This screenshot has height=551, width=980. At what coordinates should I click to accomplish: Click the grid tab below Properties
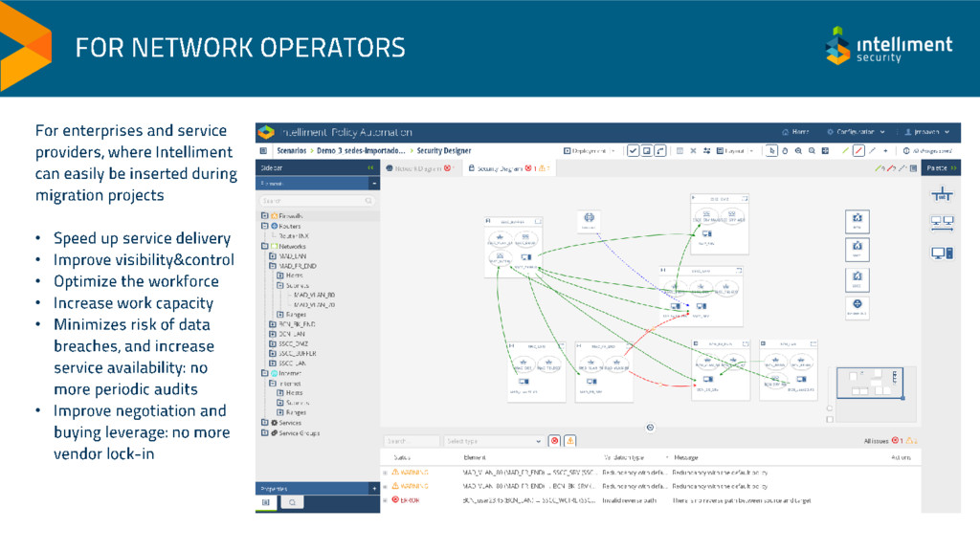click(x=266, y=502)
